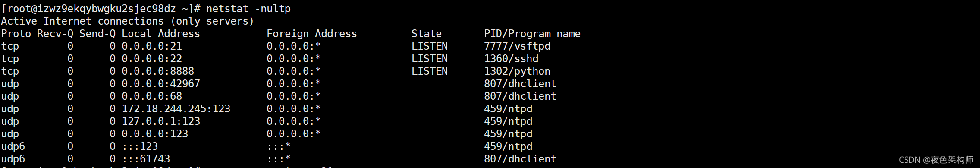Screen dimensions: 980x168
Task: Select the 1302/python process entry
Action: (517, 71)
